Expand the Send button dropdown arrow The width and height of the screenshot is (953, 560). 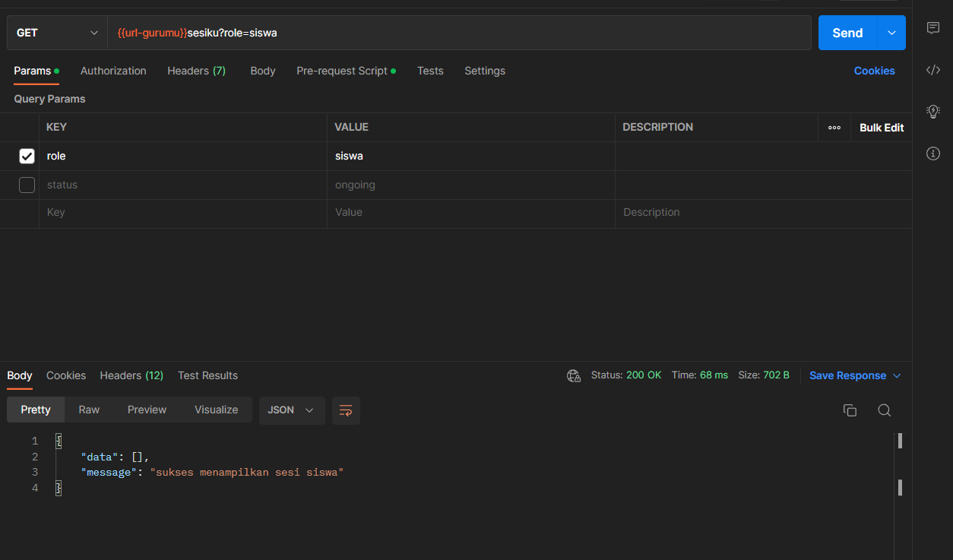[x=890, y=33]
